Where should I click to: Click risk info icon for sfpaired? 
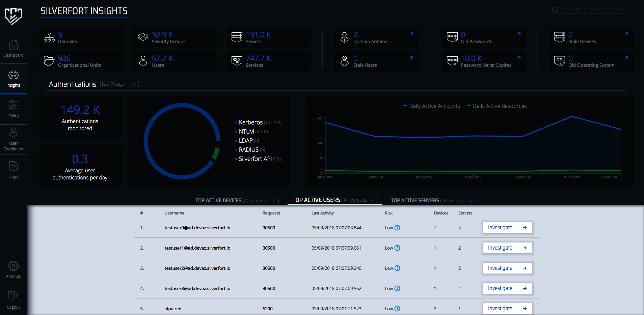click(397, 309)
